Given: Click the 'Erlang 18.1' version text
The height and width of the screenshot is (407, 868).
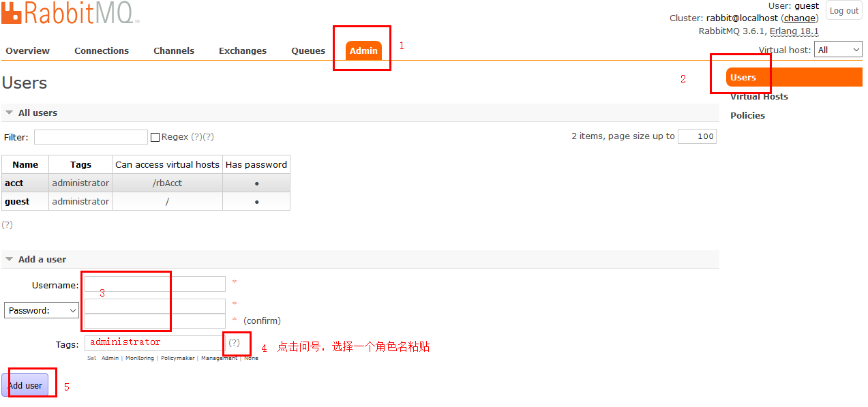Looking at the screenshot, I should click(x=794, y=31).
